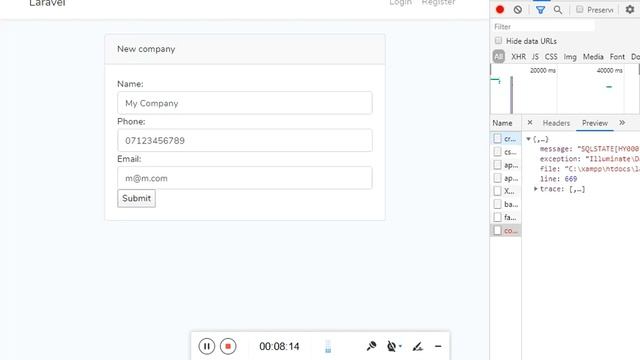This screenshot has width=640, height=360.
Task: Enable the Preserve log checkbox
Action: click(580, 9)
